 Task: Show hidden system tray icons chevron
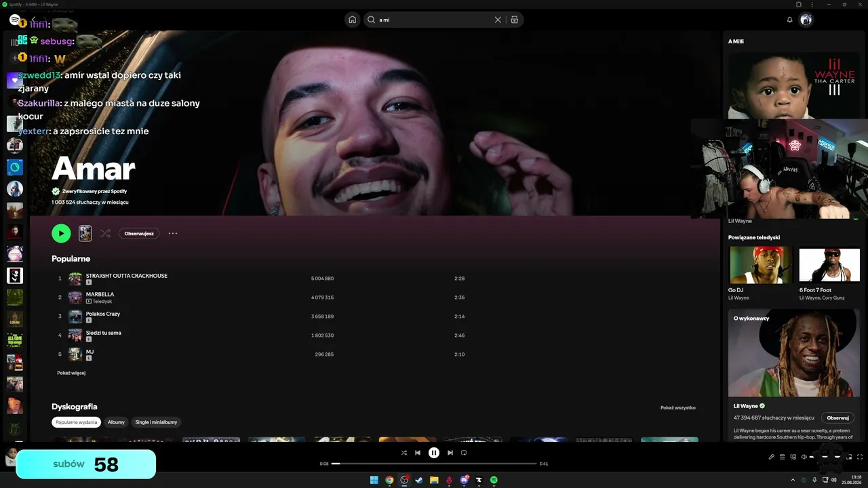tap(793, 480)
